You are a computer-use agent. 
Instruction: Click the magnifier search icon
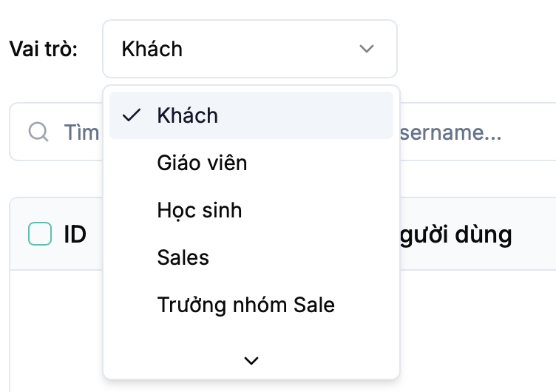38,132
